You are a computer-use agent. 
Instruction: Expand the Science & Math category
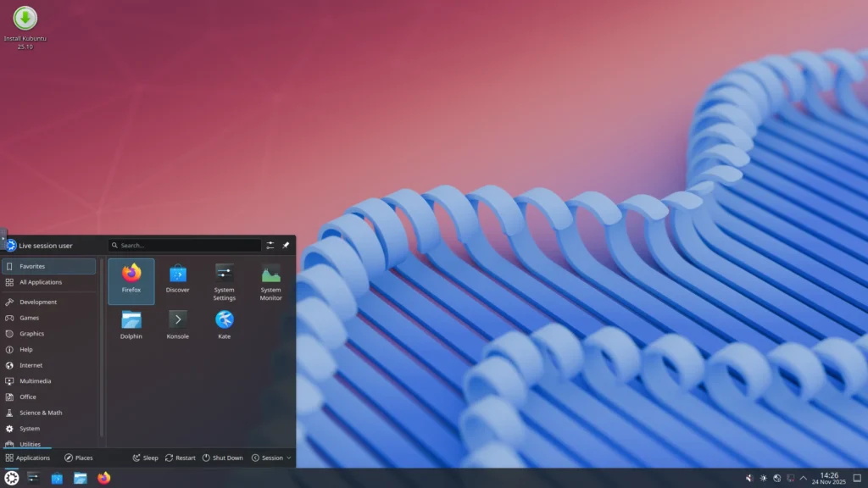tap(42, 413)
